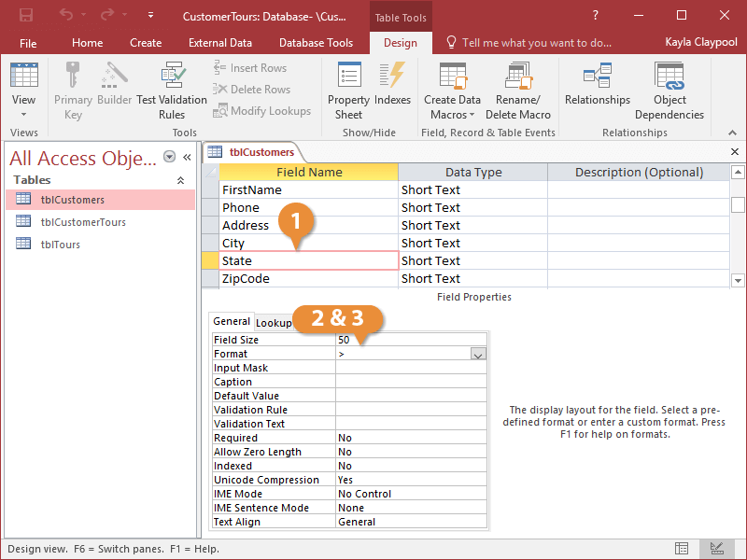Open All Access Objects pane menu

(x=169, y=157)
